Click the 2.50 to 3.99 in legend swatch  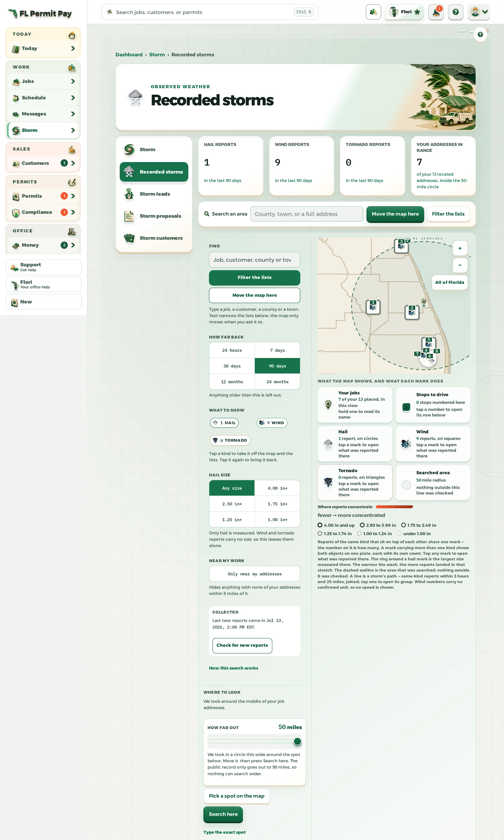coord(362,525)
